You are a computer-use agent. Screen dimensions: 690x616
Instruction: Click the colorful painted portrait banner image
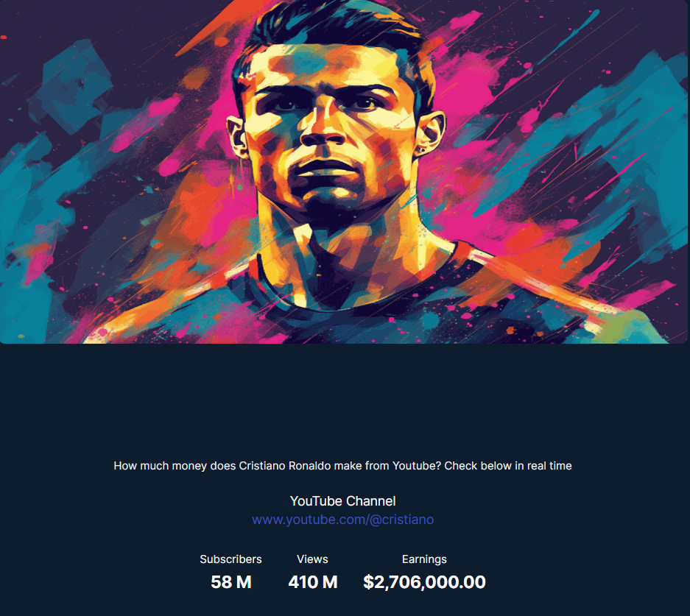[x=344, y=171]
